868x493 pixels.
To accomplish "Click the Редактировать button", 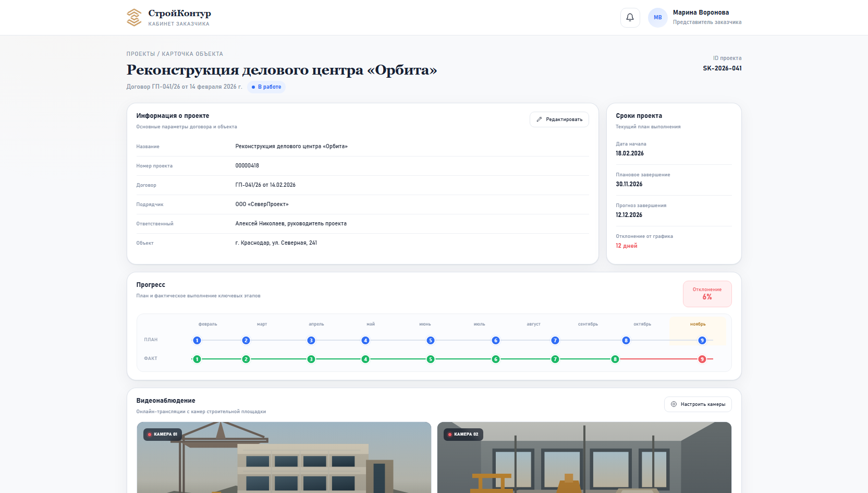I will pyautogui.click(x=559, y=119).
